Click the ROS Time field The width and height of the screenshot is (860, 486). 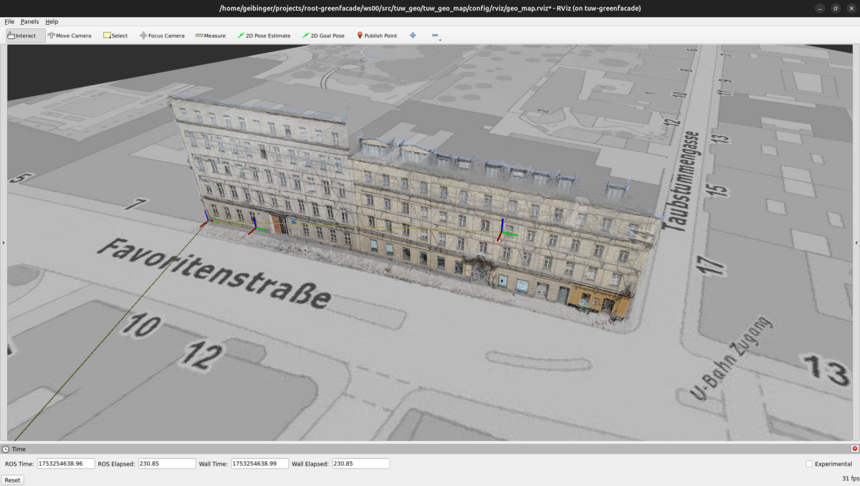pyautogui.click(x=66, y=464)
